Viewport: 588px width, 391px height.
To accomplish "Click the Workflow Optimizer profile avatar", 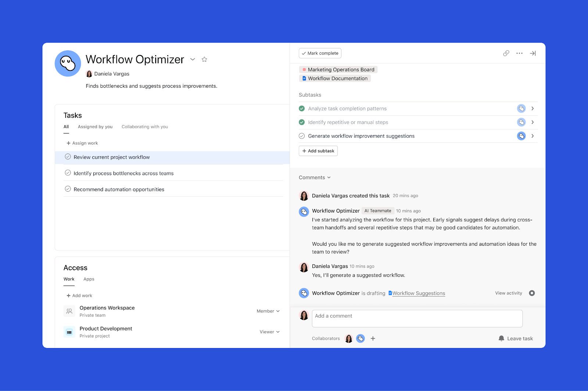I will (68, 64).
